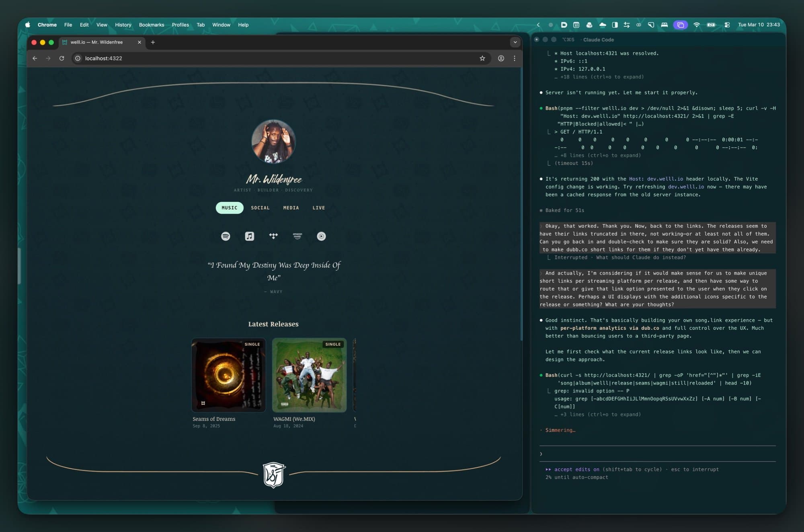
Task: Open a new Chrome tab
Action: point(153,42)
